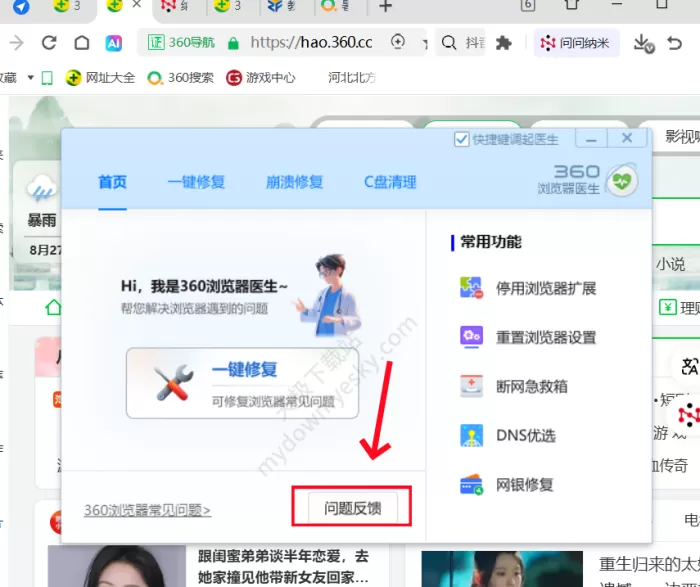Image resolution: width=700 pixels, height=587 pixels.
Task: Click the DNS优选 icon
Action: coord(471,435)
